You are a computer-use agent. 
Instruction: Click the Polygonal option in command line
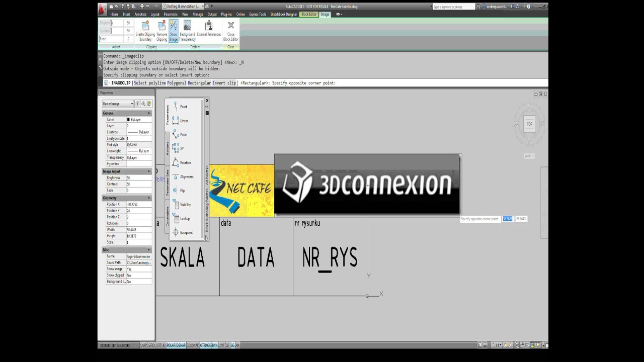(177, 83)
